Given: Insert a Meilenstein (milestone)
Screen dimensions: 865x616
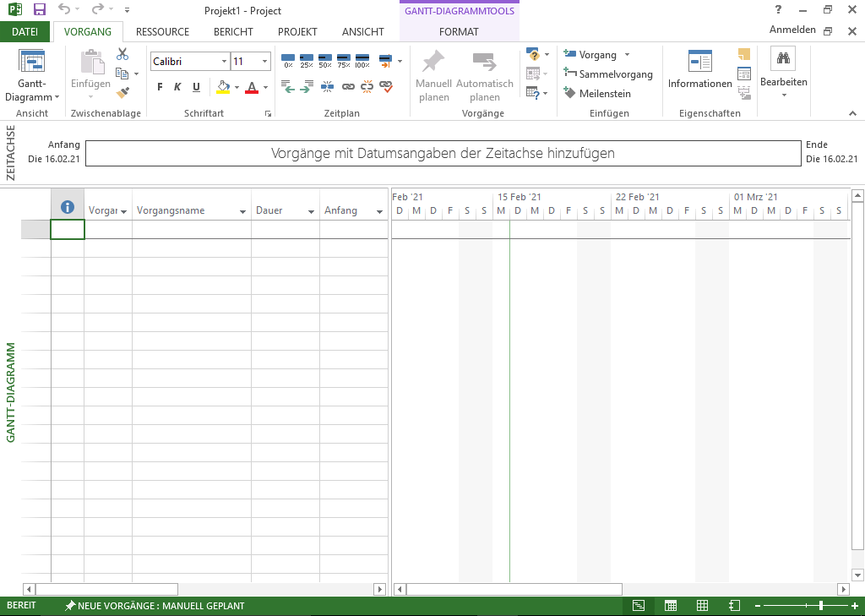Looking at the screenshot, I should click(x=597, y=94).
